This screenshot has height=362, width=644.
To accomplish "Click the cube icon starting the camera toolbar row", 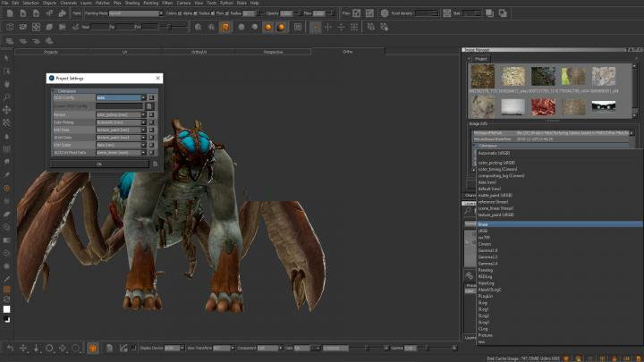I will click(10, 27).
